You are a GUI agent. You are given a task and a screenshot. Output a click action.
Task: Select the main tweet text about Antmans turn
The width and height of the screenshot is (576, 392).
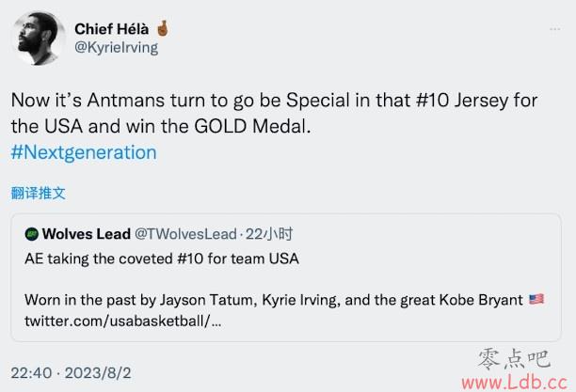click(274, 113)
